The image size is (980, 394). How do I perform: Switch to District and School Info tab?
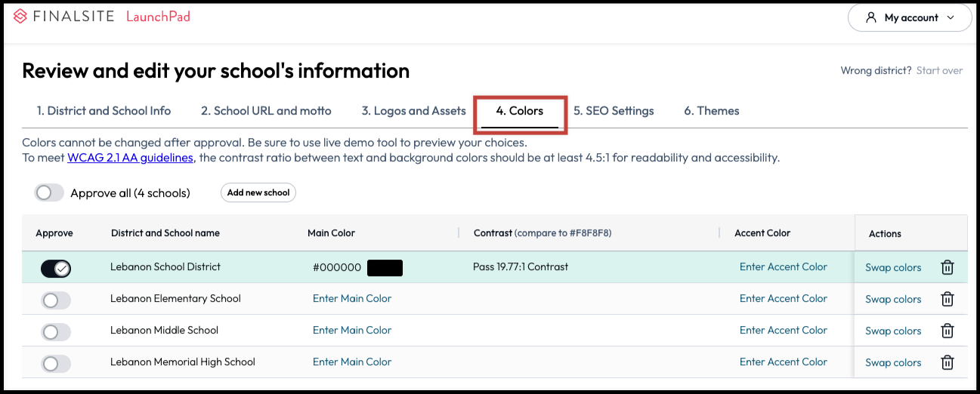104,111
